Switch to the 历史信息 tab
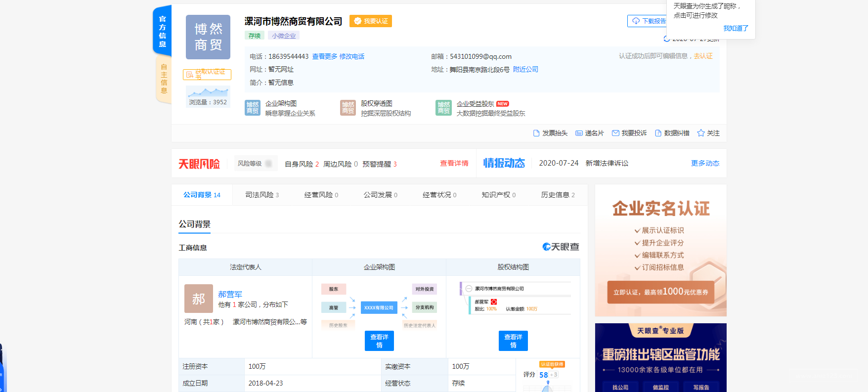Viewport: 868px width, 392px height. pyautogui.click(x=557, y=195)
